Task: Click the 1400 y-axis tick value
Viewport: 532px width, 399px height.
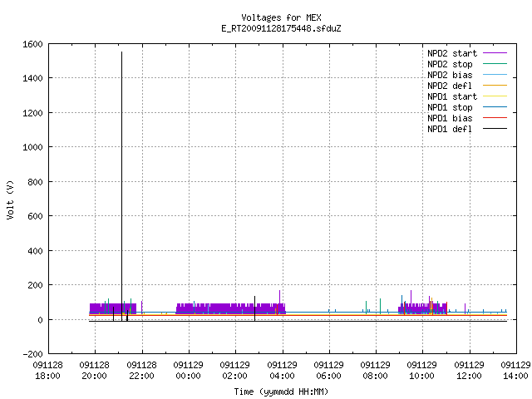Action: [32, 78]
